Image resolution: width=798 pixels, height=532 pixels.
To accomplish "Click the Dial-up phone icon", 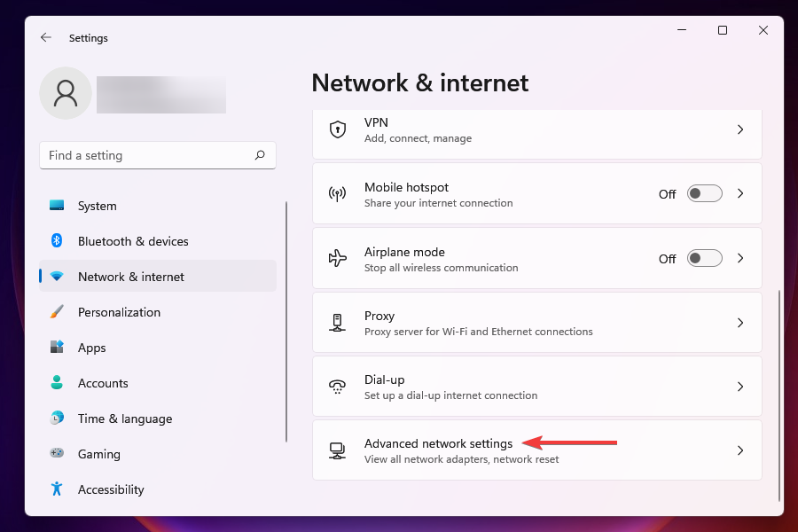I will (x=337, y=387).
